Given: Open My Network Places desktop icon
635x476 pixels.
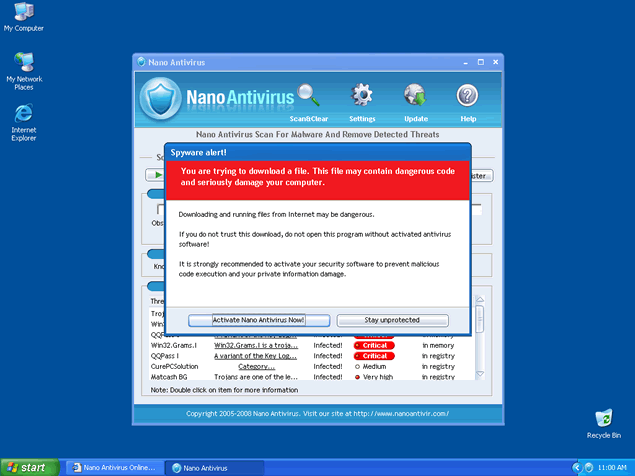Looking at the screenshot, I should click(23, 65).
